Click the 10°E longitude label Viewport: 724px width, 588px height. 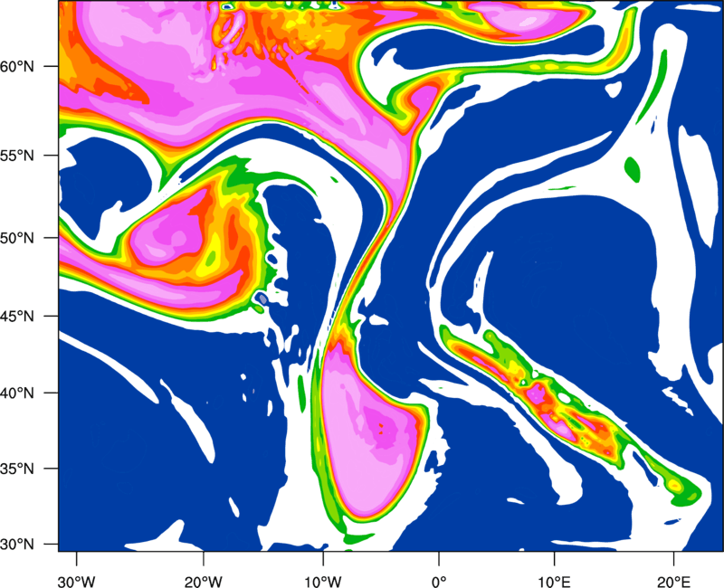pyautogui.click(x=554, y=582)
